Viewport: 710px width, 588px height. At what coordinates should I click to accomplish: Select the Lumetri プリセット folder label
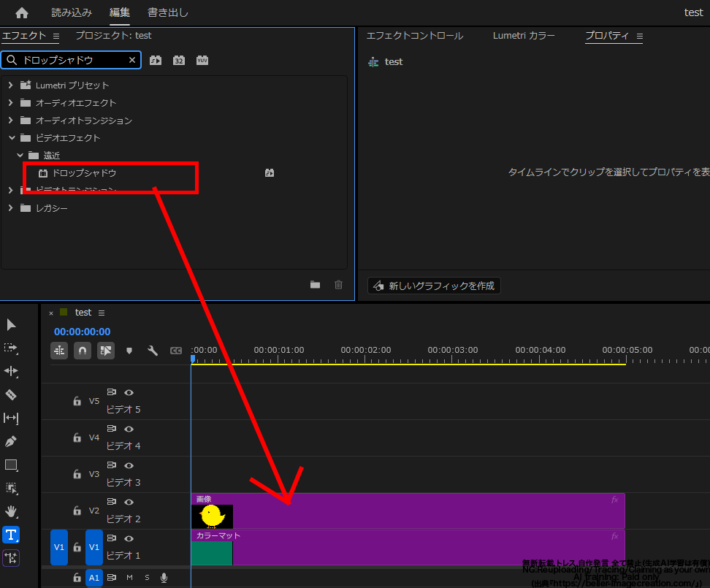72,85
